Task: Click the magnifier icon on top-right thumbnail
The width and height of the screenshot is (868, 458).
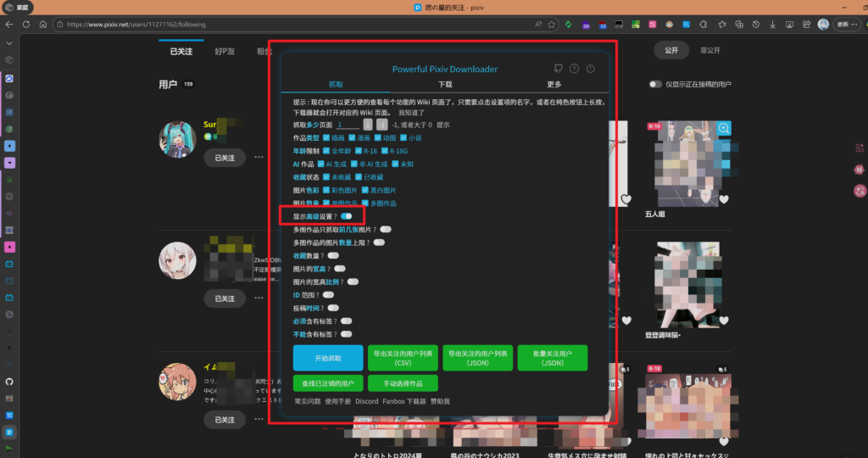Action: (724, 128)
